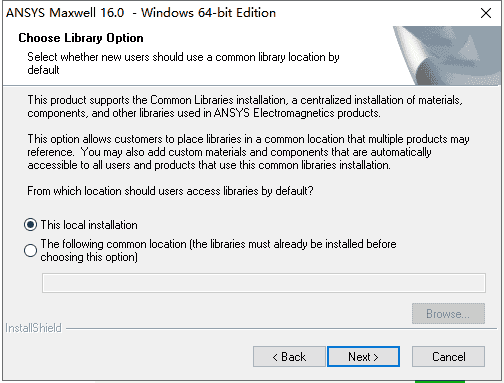Click the greyed-out Browse... button

click(448, 314)
